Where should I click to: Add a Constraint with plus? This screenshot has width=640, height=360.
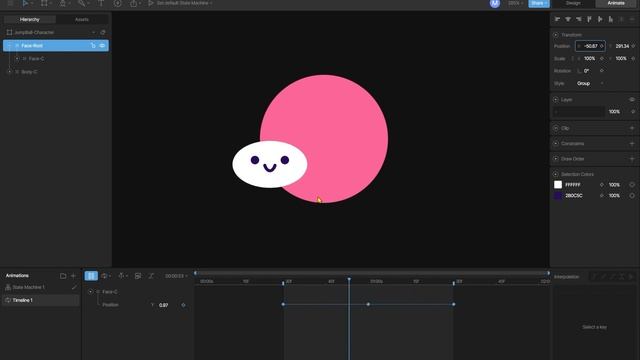[x=632, y=144]
